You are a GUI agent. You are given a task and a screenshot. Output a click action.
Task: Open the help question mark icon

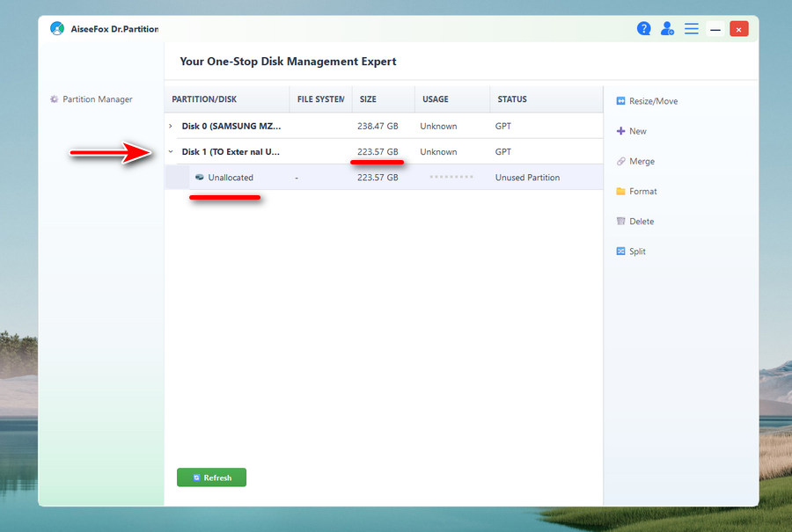tap(643, 29)
